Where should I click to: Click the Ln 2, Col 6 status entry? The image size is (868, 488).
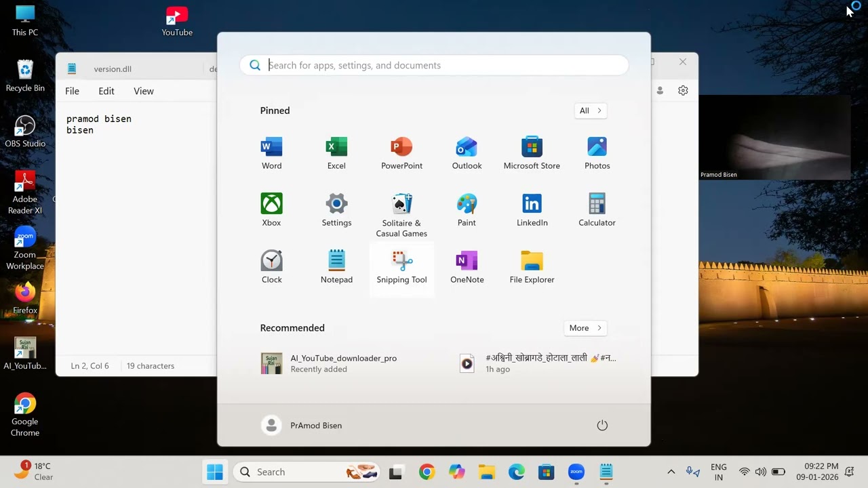[90, 365]
